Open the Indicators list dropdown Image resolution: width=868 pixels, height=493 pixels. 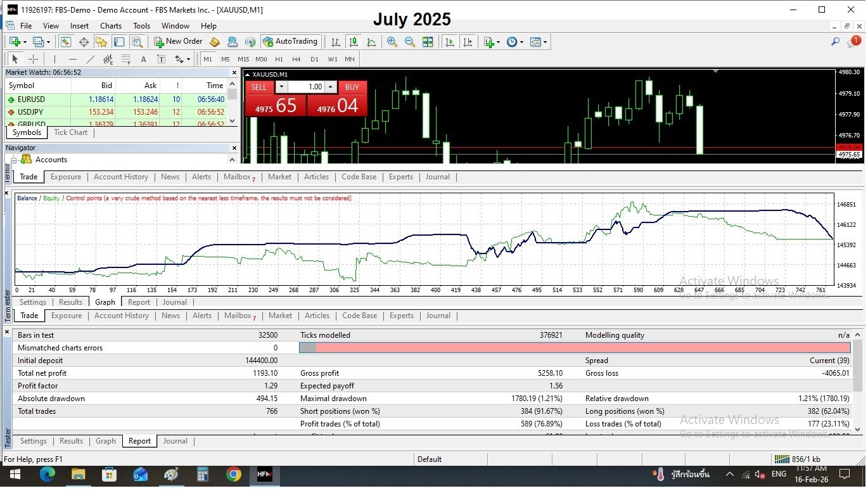pos(492,42)
